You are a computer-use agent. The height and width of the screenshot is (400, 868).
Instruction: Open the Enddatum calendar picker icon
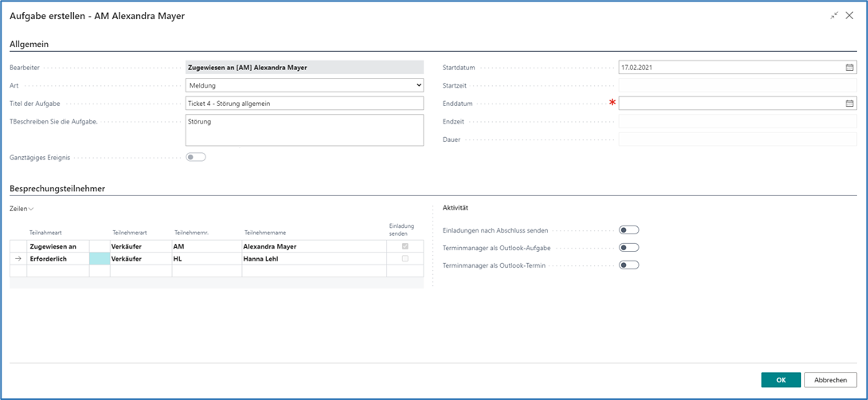849,104
